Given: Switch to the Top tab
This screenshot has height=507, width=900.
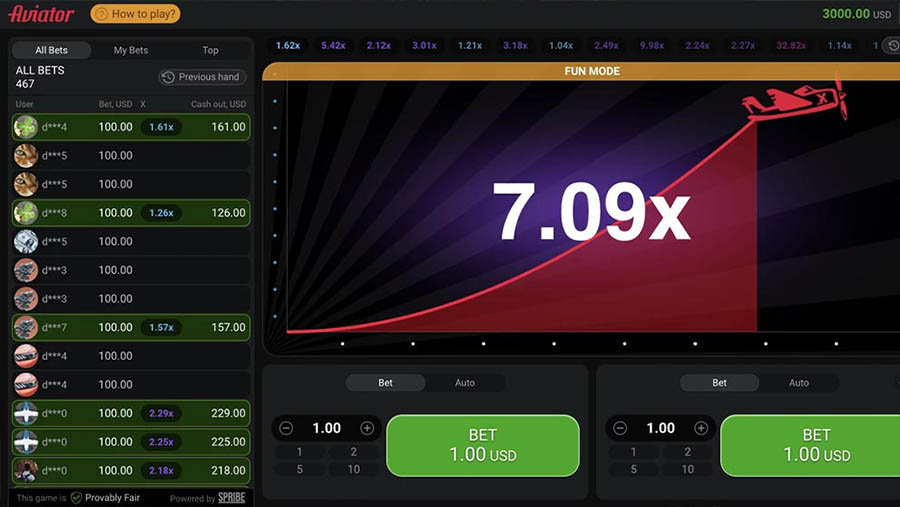Looking at the screenshot, I should coord(210,50).
